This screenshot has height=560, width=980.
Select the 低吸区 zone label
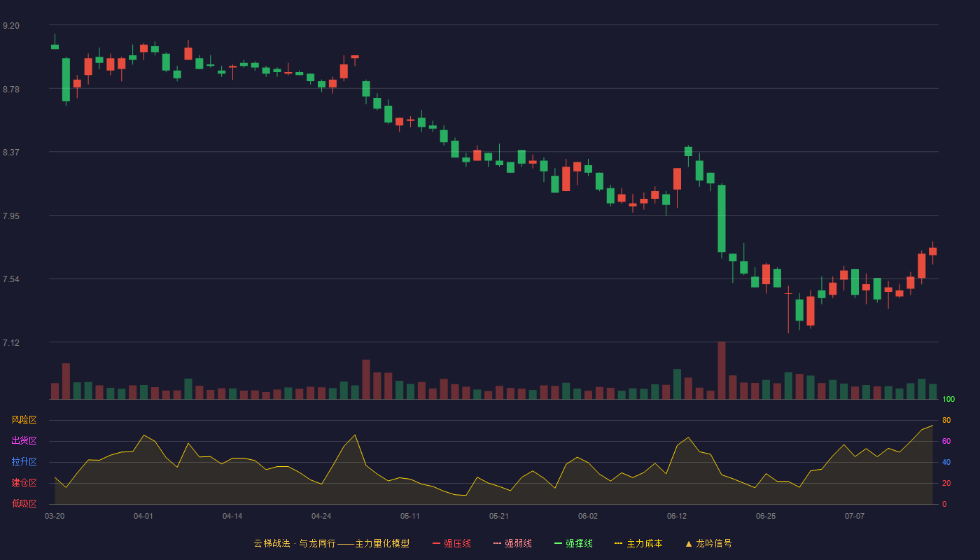pyautogui.click(x=24, y=503)
